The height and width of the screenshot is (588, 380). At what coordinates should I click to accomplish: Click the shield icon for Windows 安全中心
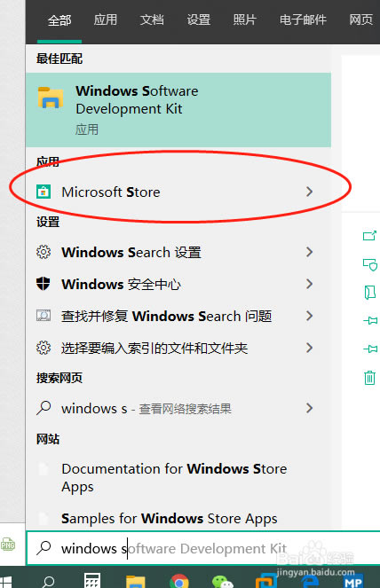[x=44, y=284]
